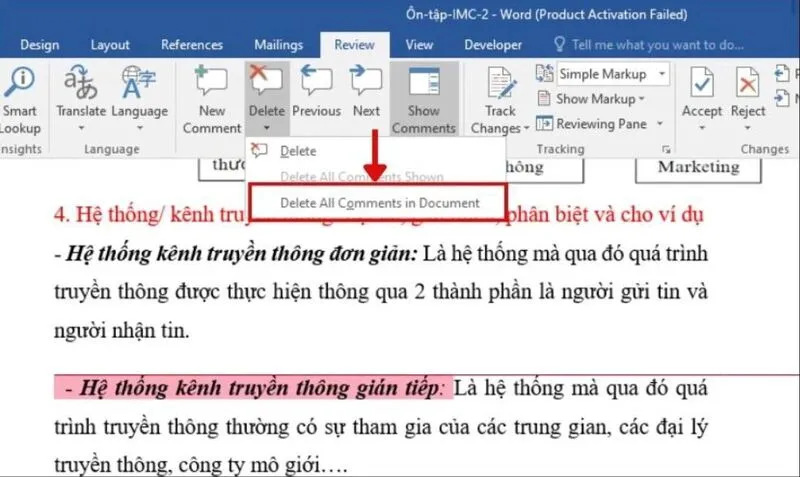Jump to the Next comment
Screen dimensions: 800x477
pos(366,92)
